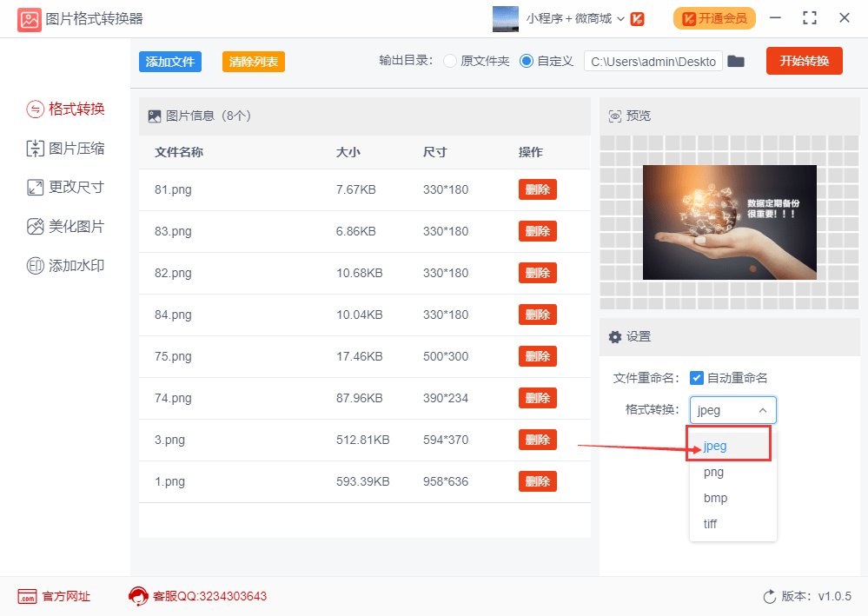Click the preview image thumbnail
The width and height of the screenshot is (868, 616).
729,222
